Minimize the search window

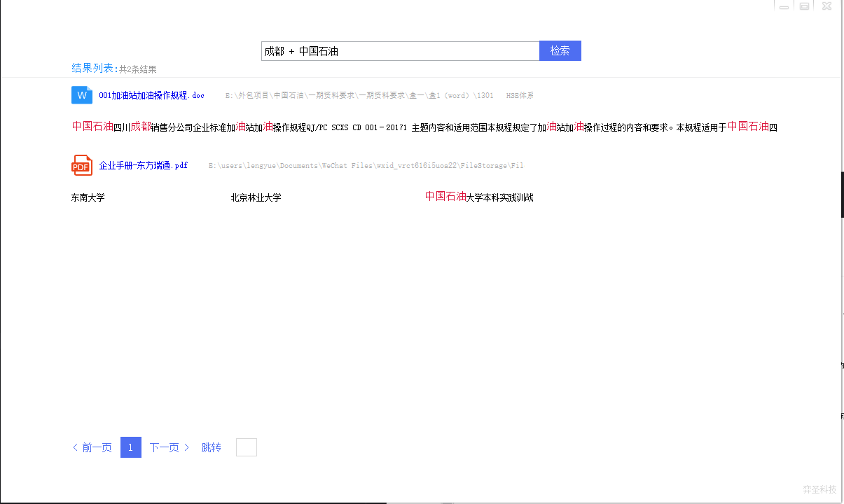[x=784, y=6]
